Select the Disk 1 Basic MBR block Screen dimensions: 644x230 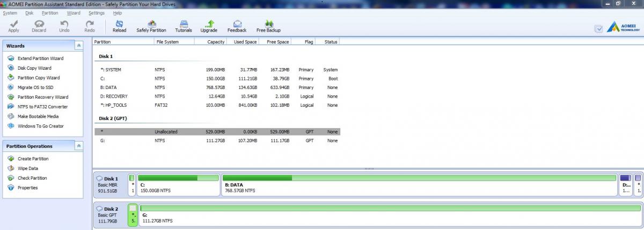110,184
